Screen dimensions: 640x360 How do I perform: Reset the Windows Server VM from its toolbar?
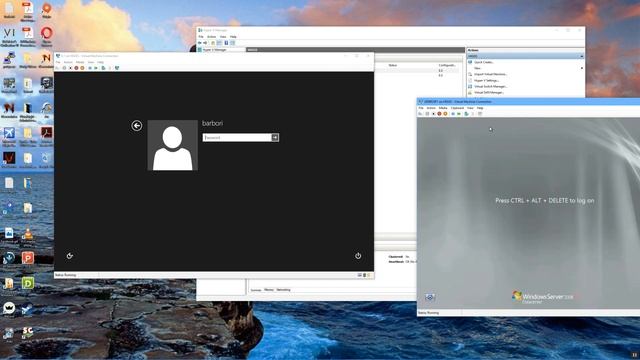pos(459,113)
